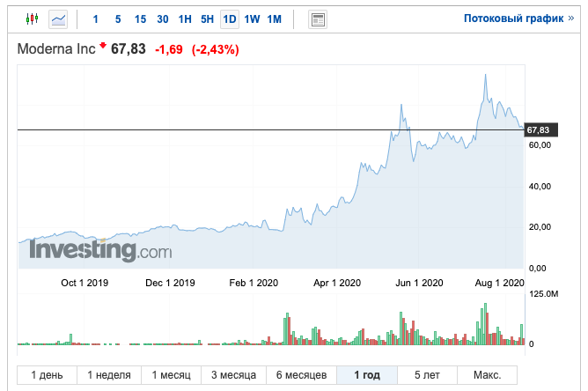Click the 60,00 price axis label
This screenshot has width=588, height=391.
(540, 145)
